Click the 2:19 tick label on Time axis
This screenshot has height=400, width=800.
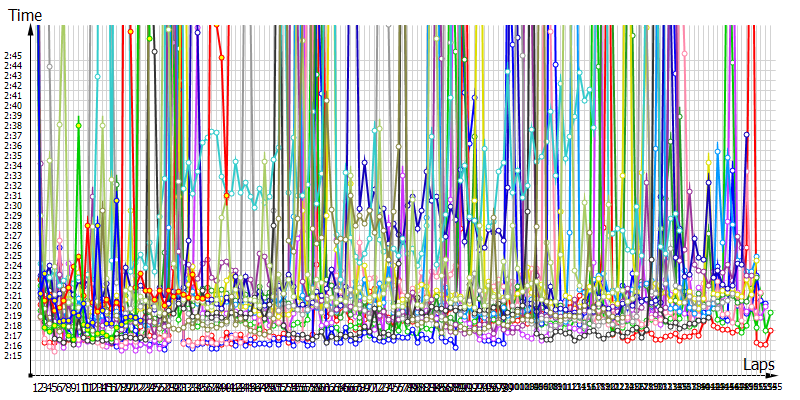pos(12,316)
